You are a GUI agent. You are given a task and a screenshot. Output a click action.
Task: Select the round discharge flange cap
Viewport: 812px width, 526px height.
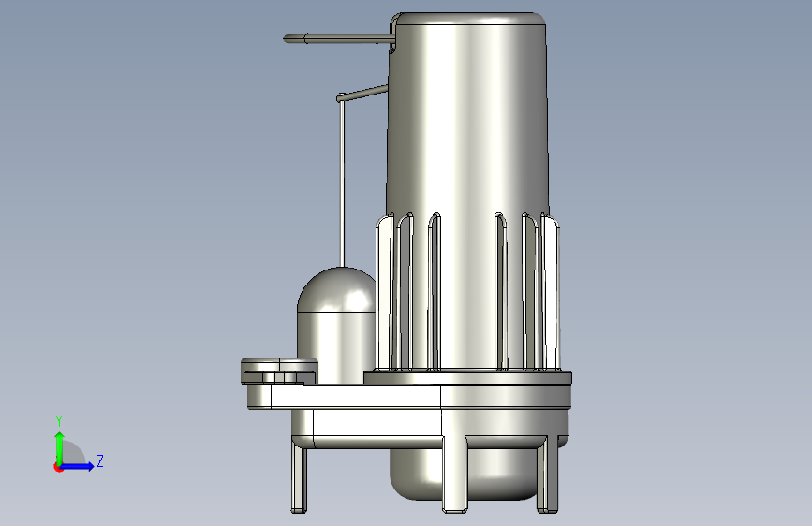pyautogui.click(x=280, y=371)
